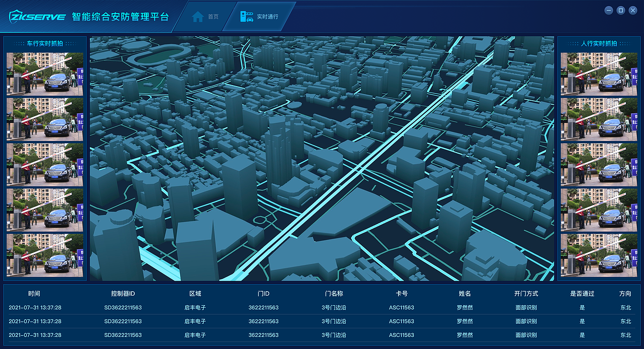Click the 控制器ID column header
The height and width of the screenshot is (349, 644).
pyautogui.click(x=123, y=294)
